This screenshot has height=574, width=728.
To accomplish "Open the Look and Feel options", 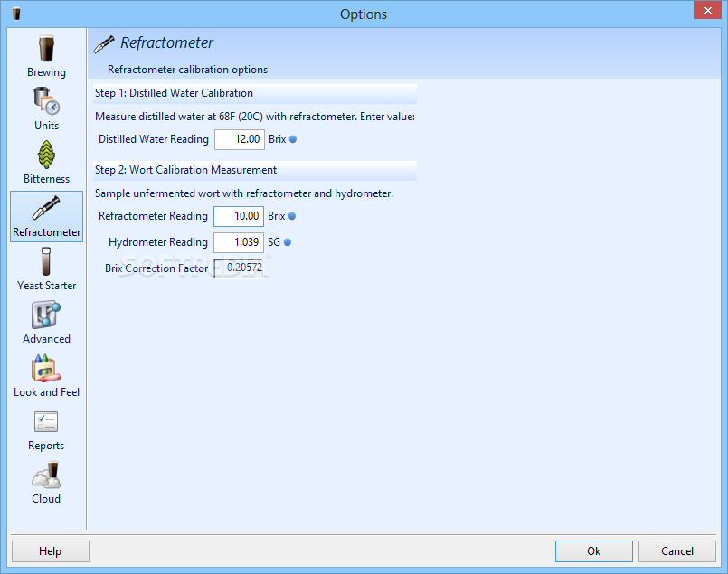I will pyautogui.click(x=46, y=376).
